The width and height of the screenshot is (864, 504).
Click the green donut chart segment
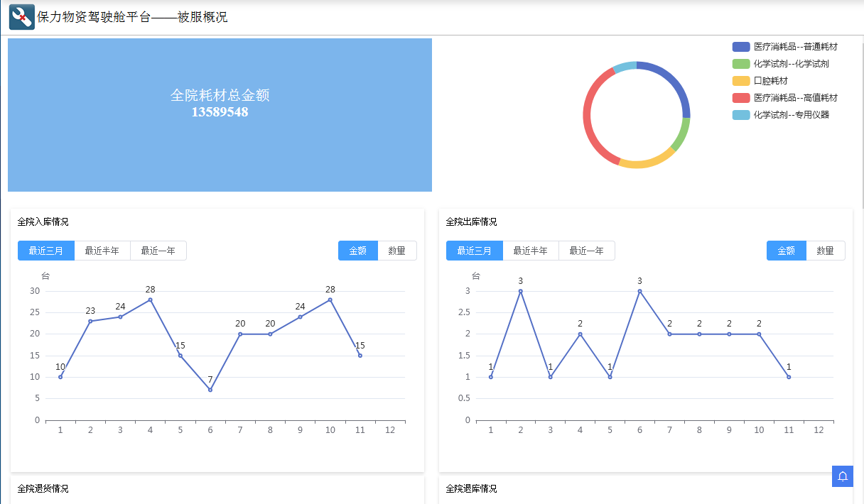[x=683, y=134]
